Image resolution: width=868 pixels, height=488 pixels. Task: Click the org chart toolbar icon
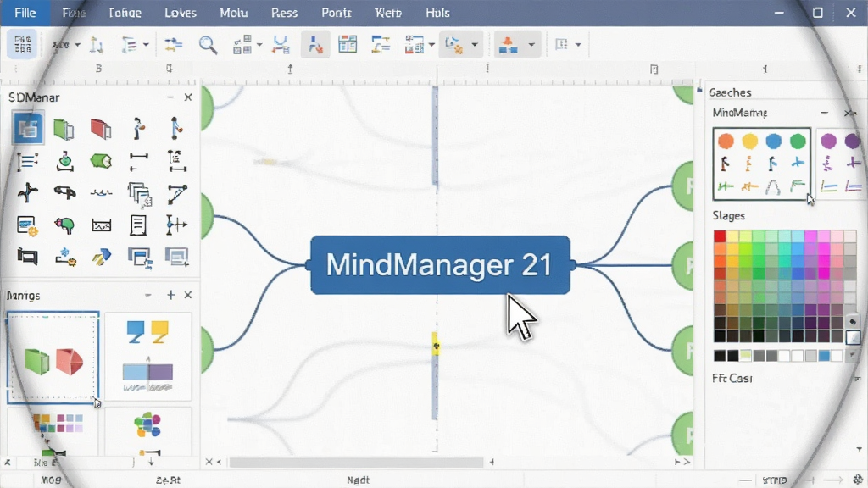pyautogui.click(x=381, y=44)
